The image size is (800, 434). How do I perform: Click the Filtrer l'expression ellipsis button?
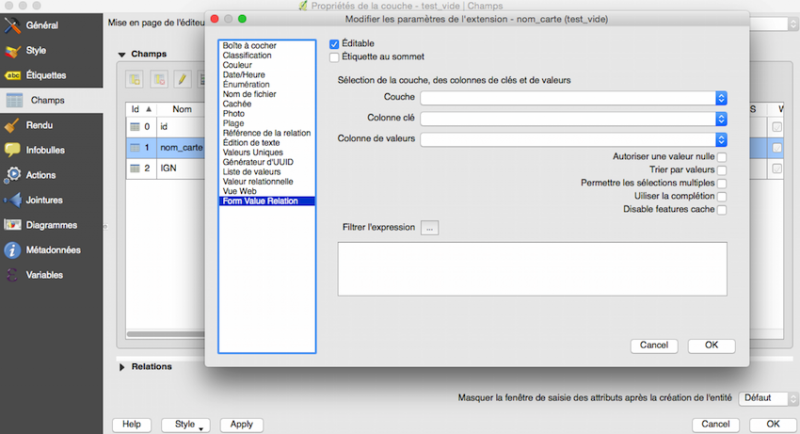430,227
